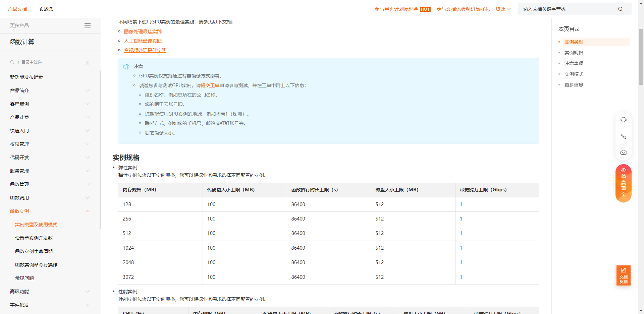Jump to 实例模式 in page contents

coord(574,74)
